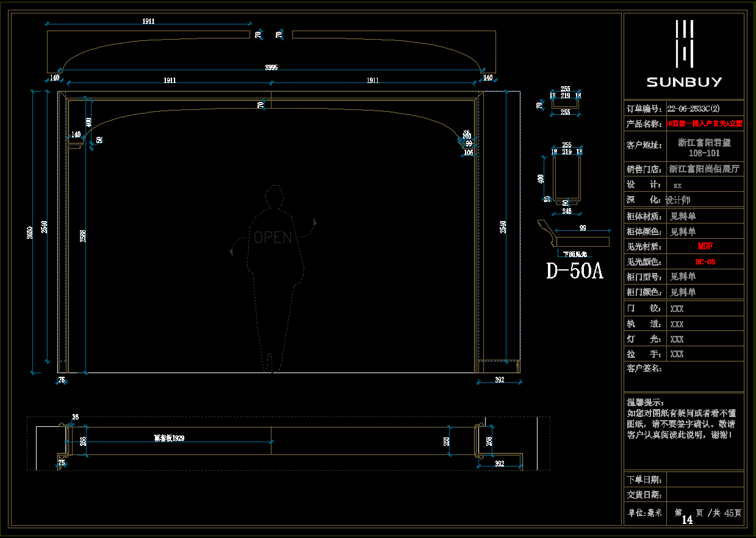This screenshot has width=756, height=538.
Task: Select the 温馨提示 notice text block
Action: (683, 419)
